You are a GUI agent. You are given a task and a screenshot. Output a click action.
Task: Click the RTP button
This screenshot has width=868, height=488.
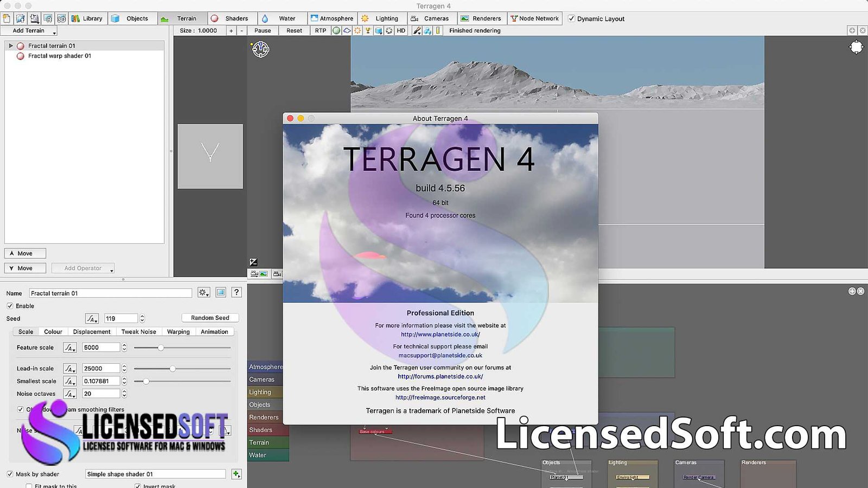[321, 31]
